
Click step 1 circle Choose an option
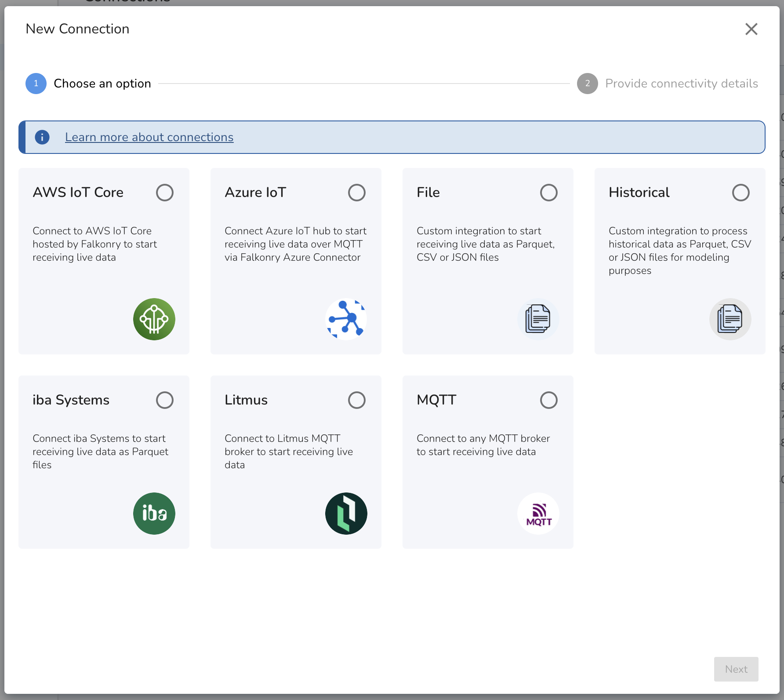[36, 84]
